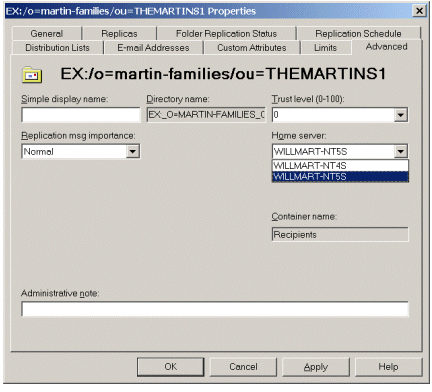Screen dimensions: 432x392
Task: Click the public folder icon beside the title
Action: [32, 75]
